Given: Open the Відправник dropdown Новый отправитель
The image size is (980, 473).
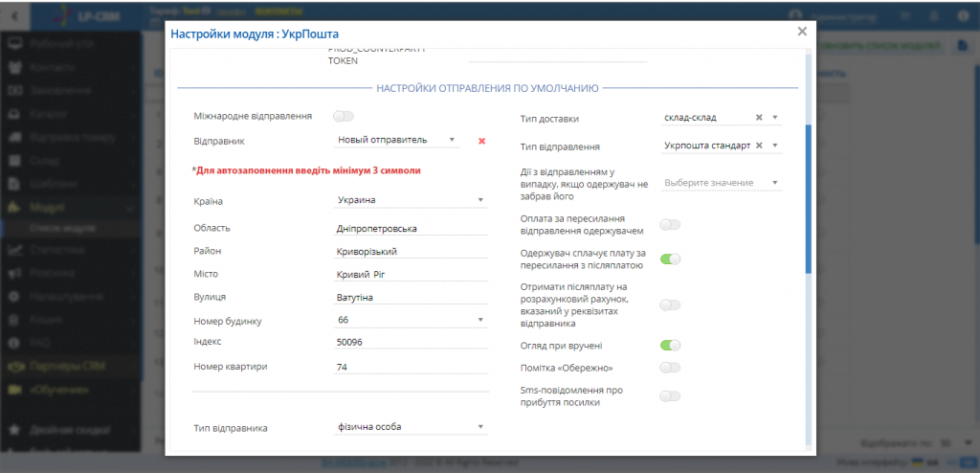Looking at the screenshot, I should pyautogui.click(x=396, y=140).
